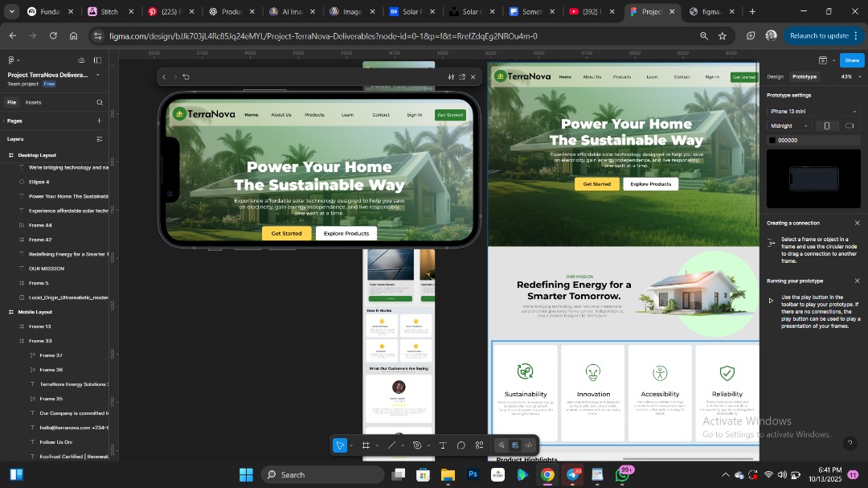
Task: Toggle Dev Mode code icon
Action: 529,445
